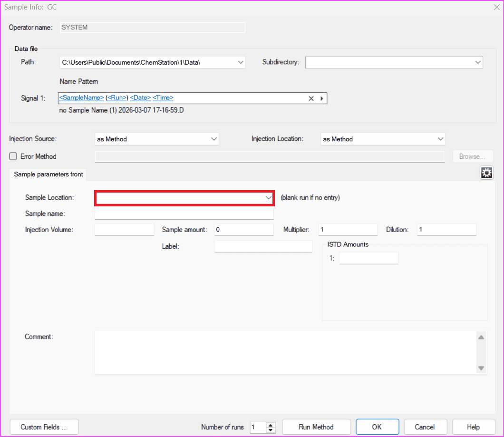The height and width of the screenshot is (437, 504).
Task: Click the Cancel button
Action: [425, 427]
